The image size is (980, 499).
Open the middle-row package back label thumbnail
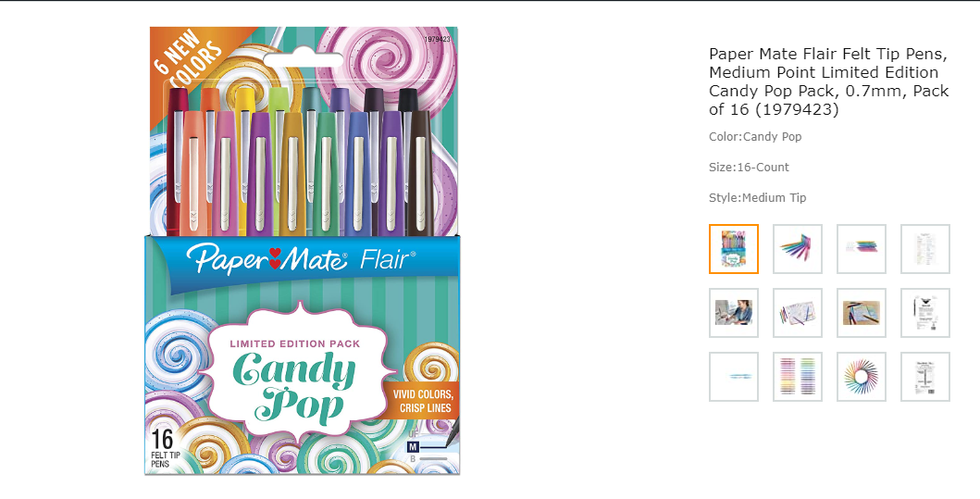925,313
